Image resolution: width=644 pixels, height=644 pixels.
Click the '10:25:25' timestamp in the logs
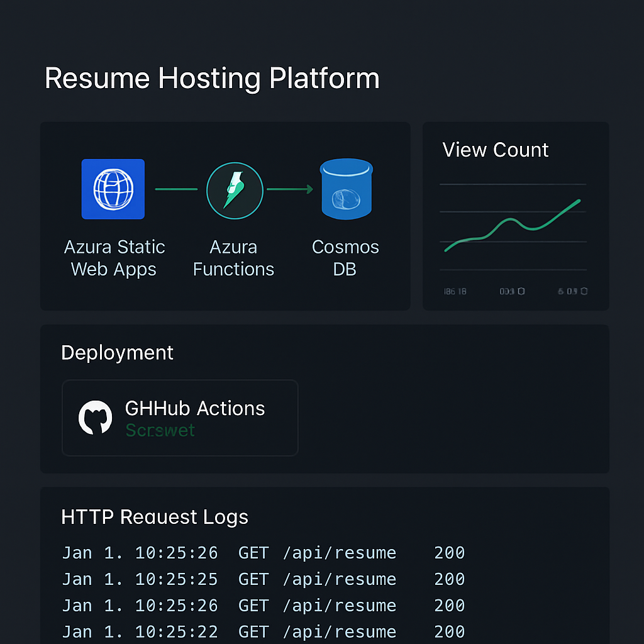[177, 579]
